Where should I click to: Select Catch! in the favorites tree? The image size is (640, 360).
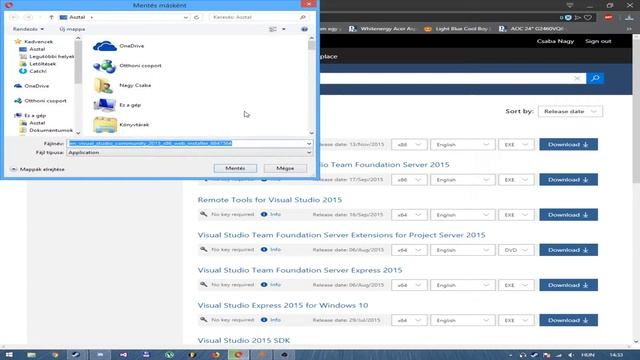[38, 71]
